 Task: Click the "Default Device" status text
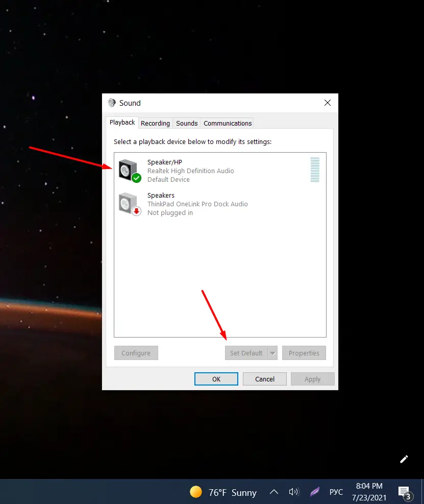pyautogui.click(x=169, y=180)
